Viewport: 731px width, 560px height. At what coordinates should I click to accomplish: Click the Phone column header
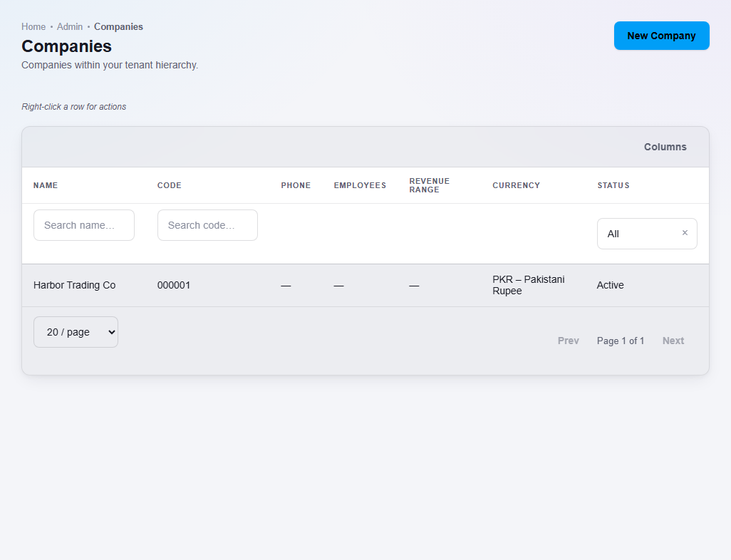pos(296,185)
